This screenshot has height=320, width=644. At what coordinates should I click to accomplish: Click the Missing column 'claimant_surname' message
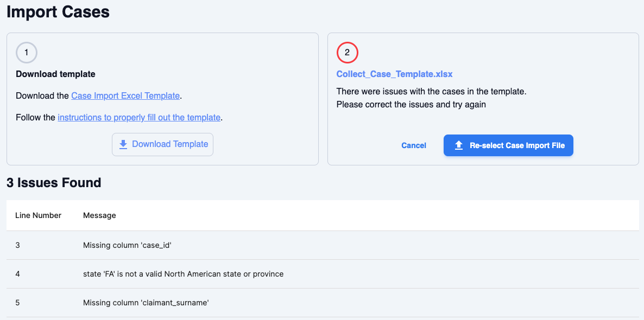point(146,303)
